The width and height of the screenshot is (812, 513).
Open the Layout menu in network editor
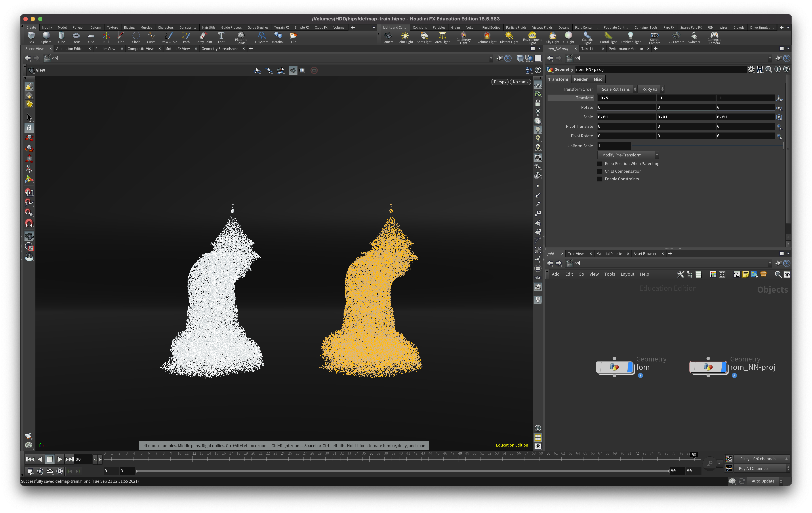627,274
